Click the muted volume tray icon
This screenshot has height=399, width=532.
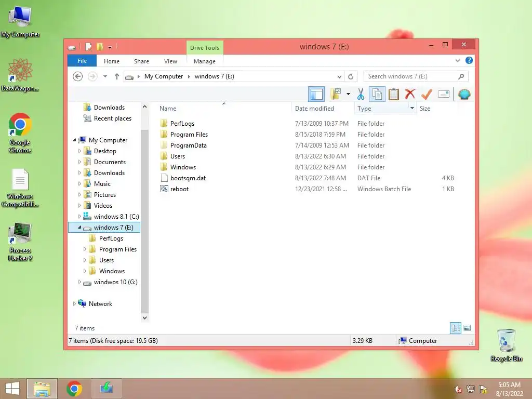coord(458,389)
